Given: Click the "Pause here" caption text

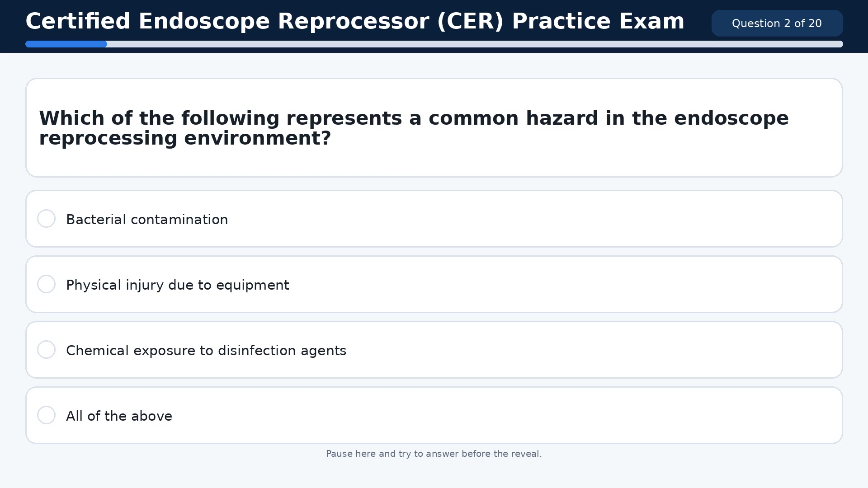Looking at the screenshot, I should pyautogui.click(x=434, y=454).
